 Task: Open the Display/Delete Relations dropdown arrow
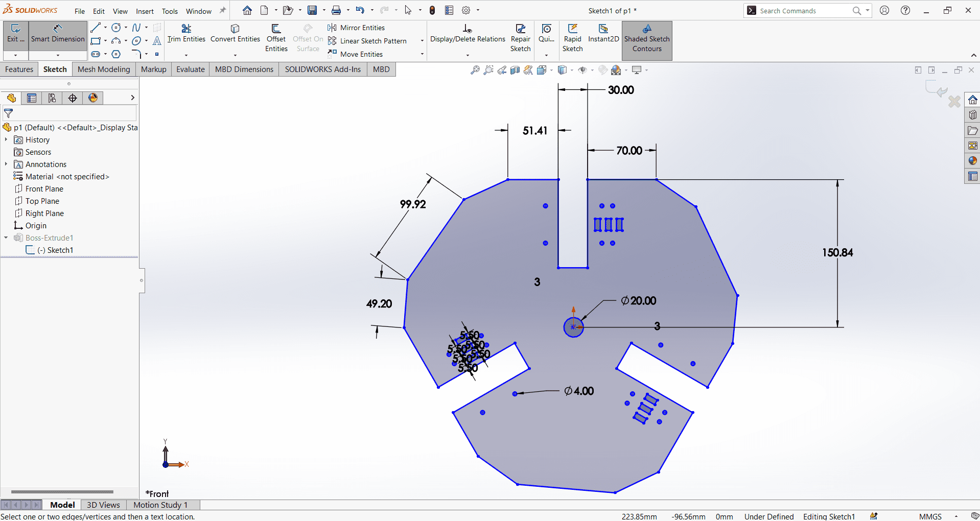pos(468,55)
